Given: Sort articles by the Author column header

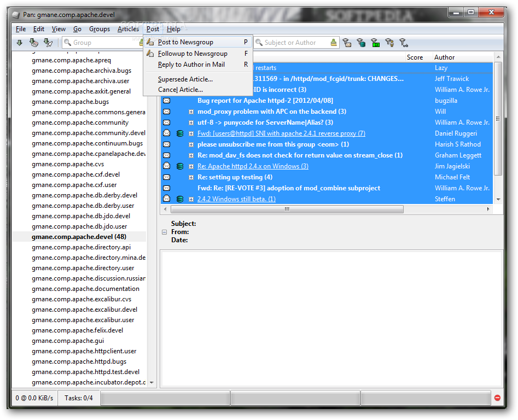Looking at the screenshot, I should click(463, 57).
